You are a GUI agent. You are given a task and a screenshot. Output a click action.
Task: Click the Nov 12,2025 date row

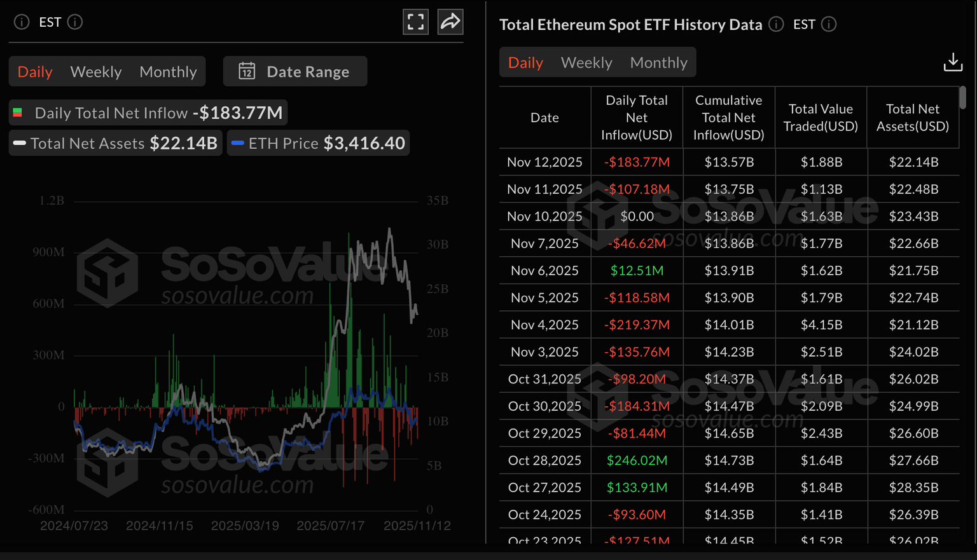click(544, 162)
